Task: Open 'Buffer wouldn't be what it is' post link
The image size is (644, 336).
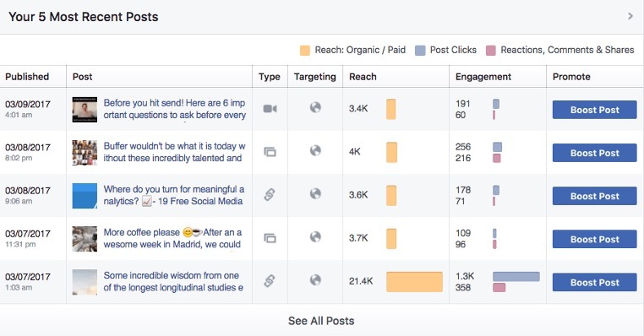Action: [174, 152]
